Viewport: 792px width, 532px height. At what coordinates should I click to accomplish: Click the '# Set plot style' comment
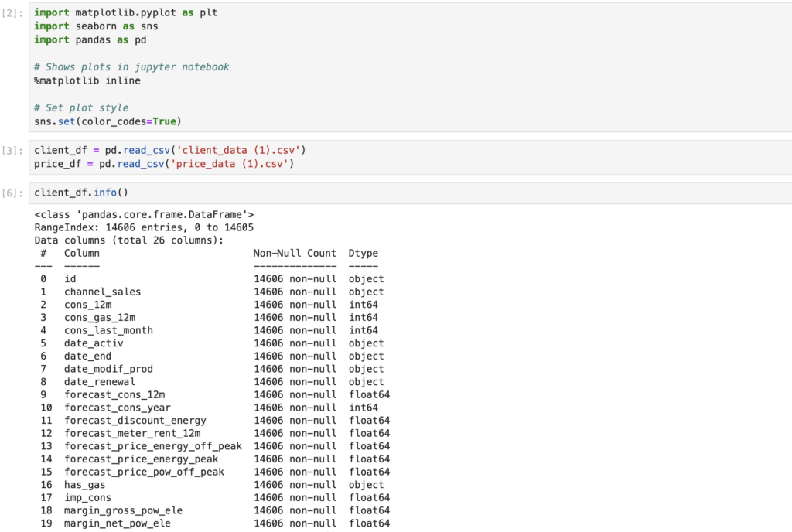(81, 107)
